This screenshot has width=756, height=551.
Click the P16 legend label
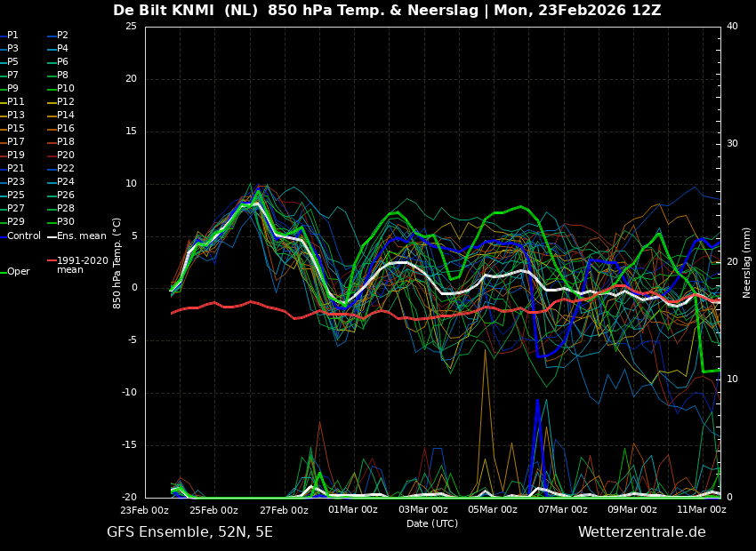click(66, 129)
